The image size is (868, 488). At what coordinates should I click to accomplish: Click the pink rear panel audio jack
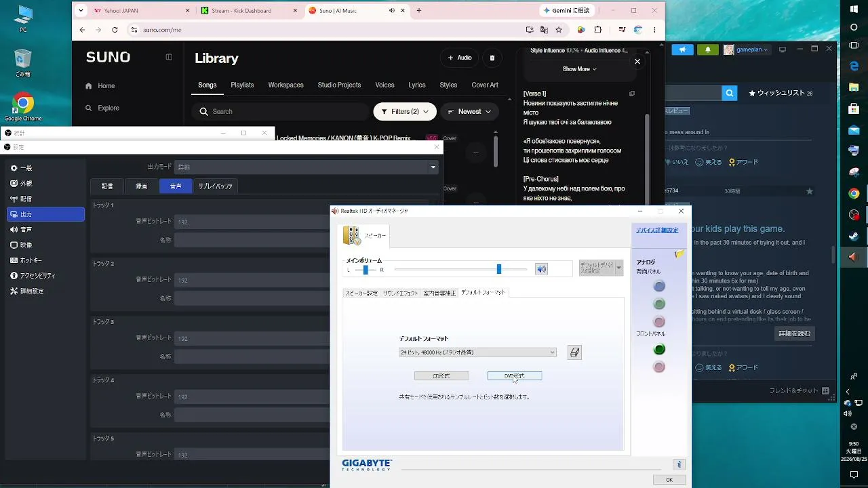659,321
